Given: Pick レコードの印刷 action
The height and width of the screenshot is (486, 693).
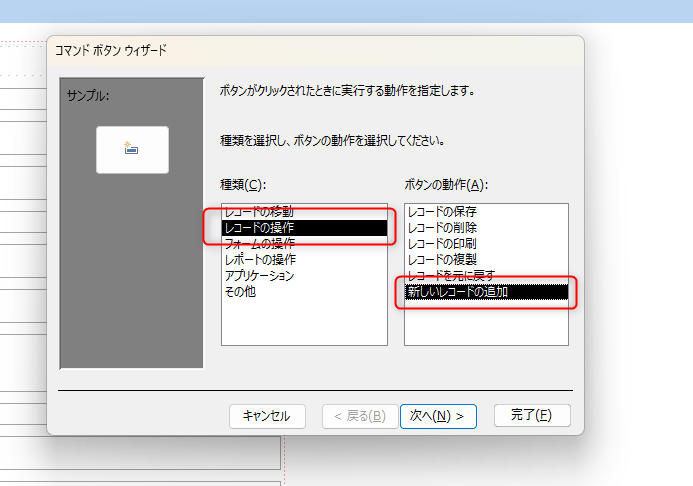Looking at the screenshot, I should point(442,244).
